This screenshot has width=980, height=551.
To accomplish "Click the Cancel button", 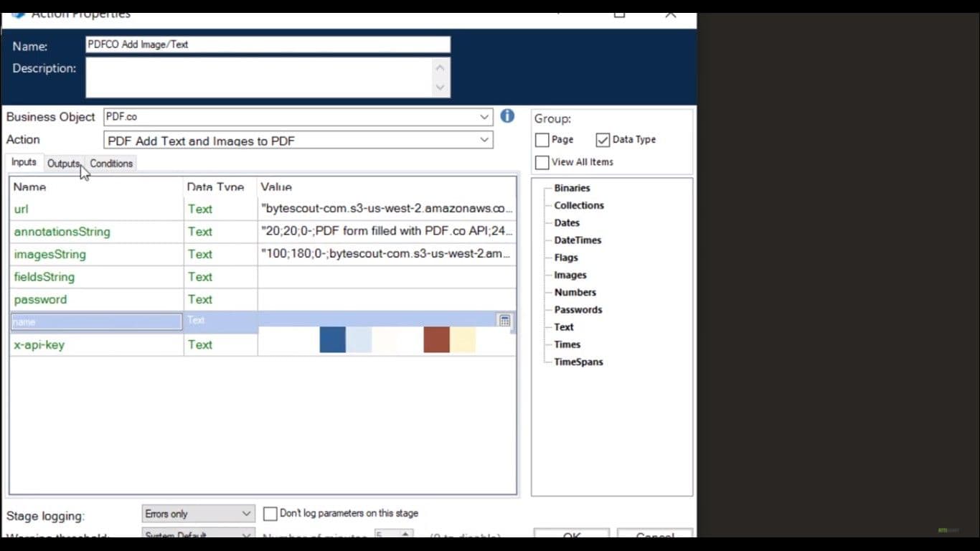I will tap(654, 535).
